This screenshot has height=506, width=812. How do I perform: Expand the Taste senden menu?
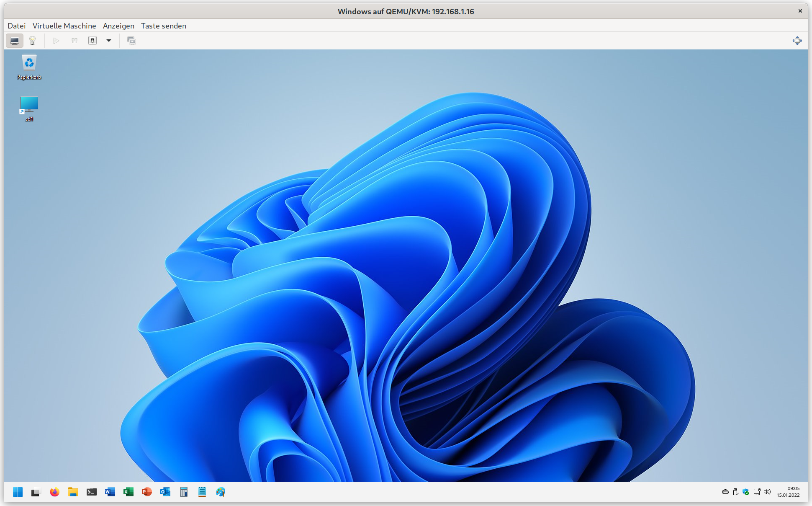coord(163,26)
